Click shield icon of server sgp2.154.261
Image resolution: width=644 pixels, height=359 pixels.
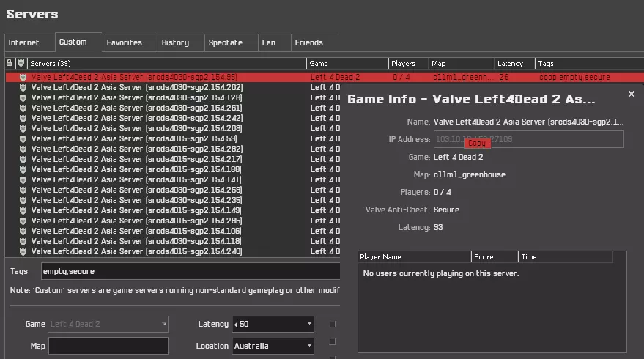23,108
